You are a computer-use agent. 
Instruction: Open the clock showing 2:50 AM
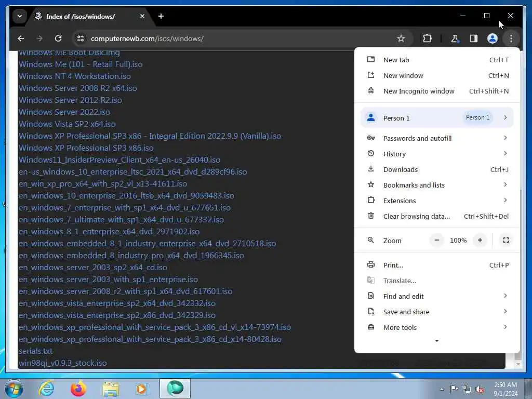tap(506, 389)
